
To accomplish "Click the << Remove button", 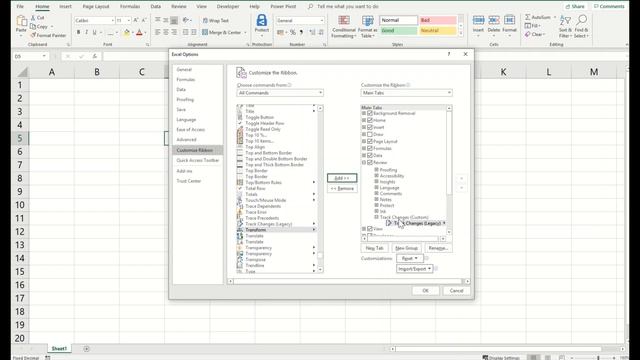I will [342, 189].
